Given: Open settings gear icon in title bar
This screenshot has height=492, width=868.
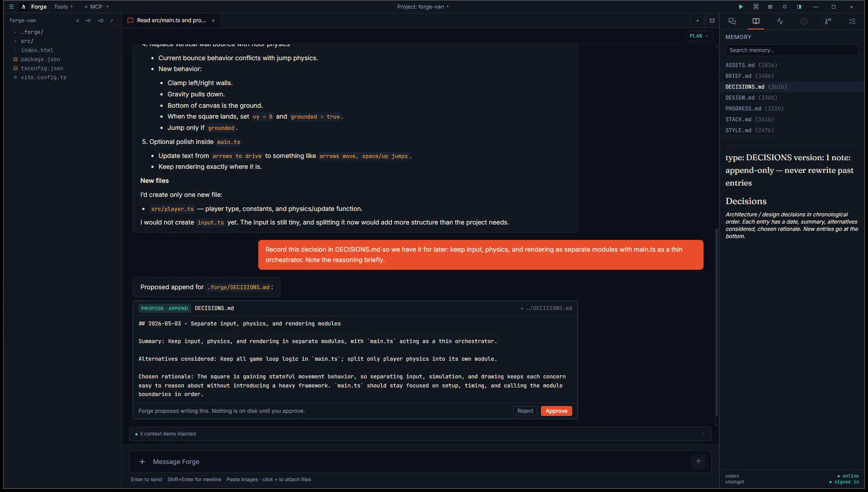Looking at the screenshot, I should pos(785,7).
